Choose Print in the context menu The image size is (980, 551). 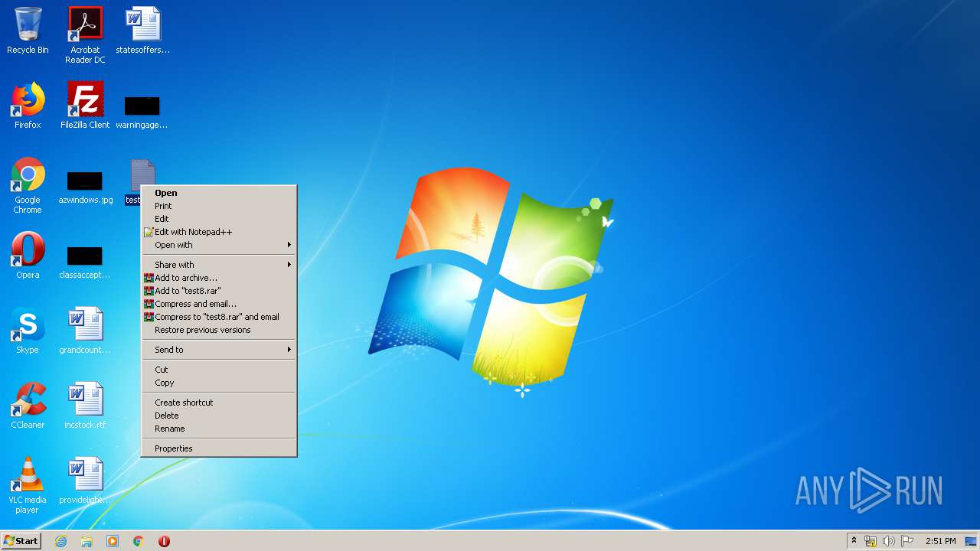[x=219, y=206]
